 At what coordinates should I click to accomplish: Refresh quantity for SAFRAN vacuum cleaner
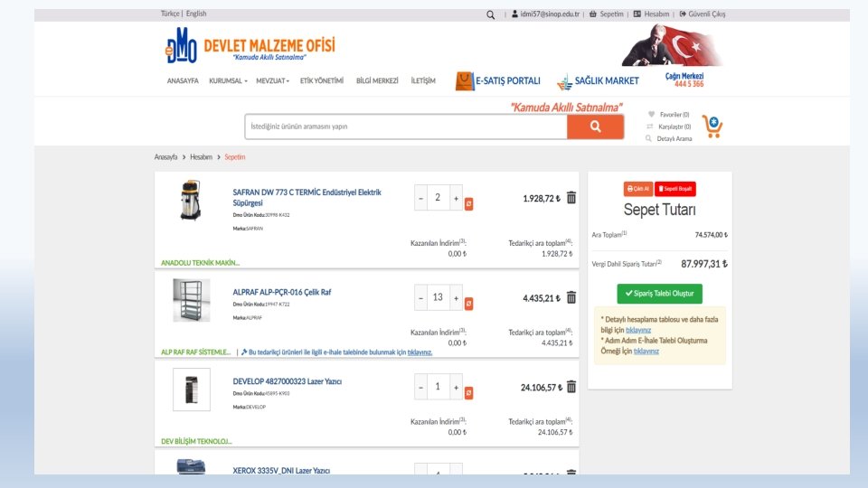(469, 204)
